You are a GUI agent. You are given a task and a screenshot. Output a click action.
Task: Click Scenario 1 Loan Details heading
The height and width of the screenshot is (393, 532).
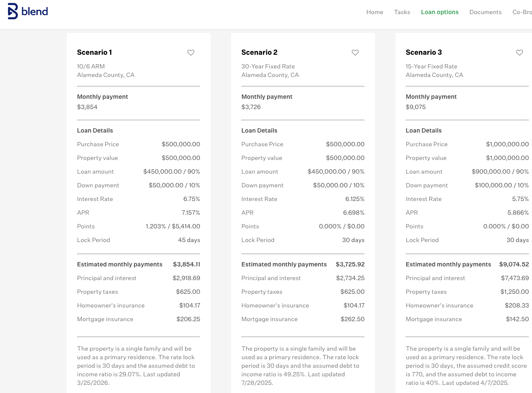tap(95, 130)
